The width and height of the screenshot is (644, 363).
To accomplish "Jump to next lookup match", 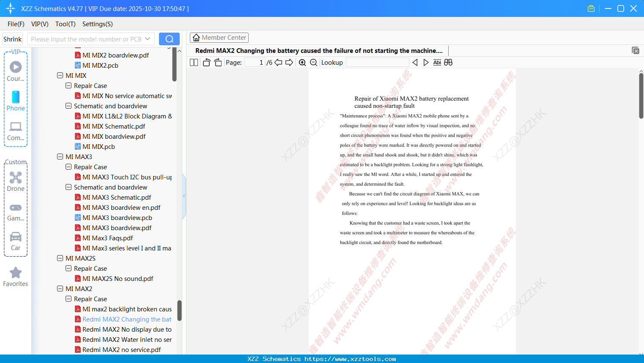I will pos(426,62).
